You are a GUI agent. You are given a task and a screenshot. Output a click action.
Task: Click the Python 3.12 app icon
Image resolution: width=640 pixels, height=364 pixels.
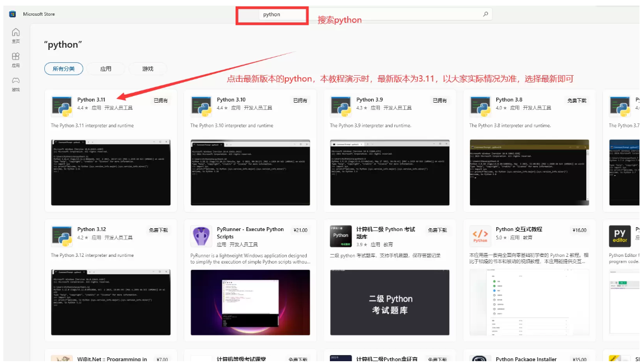click(x=62, y=236)
